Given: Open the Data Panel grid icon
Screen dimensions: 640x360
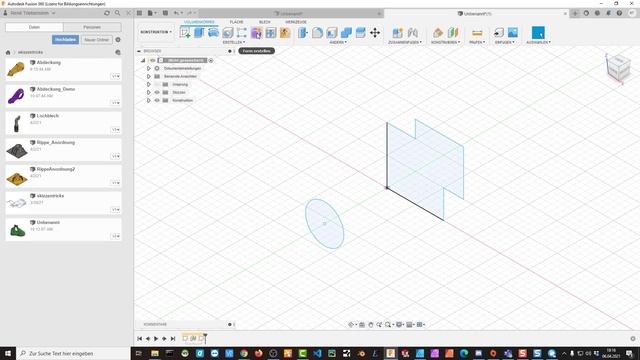Looking at the screenshot, I should [x=139, y=13].
